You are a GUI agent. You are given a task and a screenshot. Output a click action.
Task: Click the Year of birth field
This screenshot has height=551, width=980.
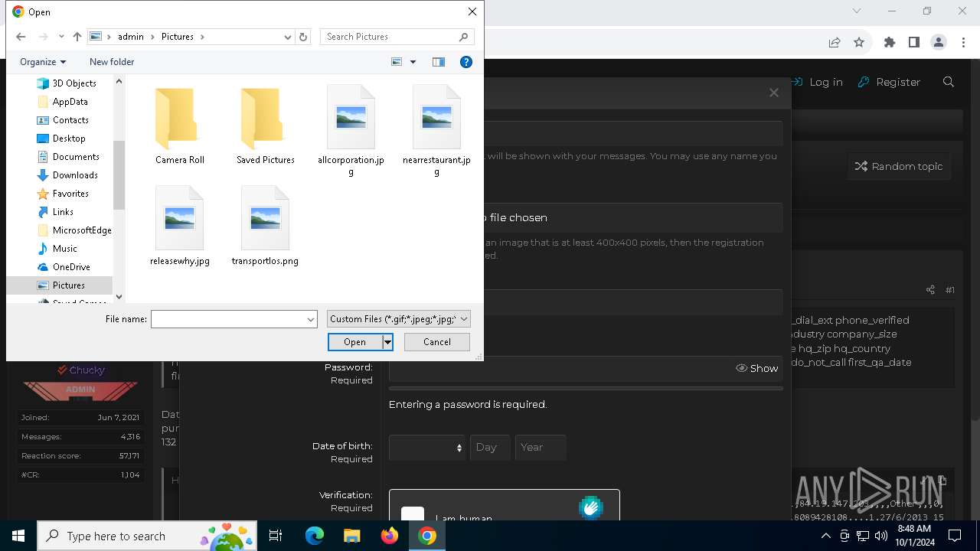coord(541,448)
